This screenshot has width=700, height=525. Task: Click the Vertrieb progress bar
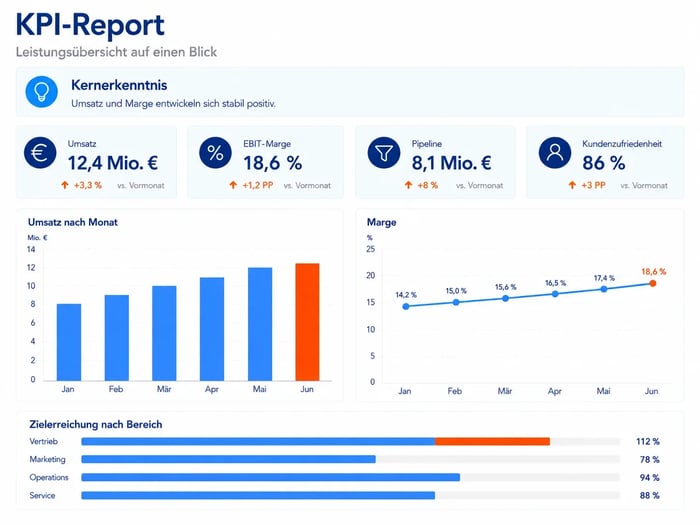[x=350, y=442]
